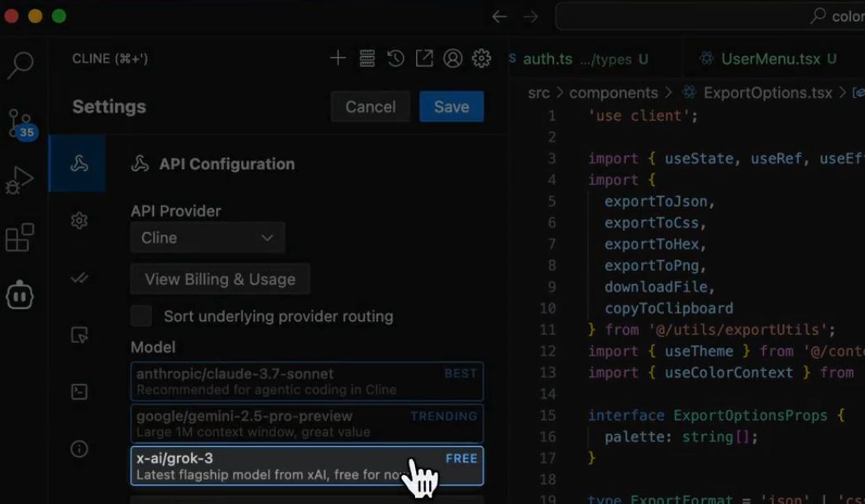Enable Sort underlying provider routing checkbox
The width and height of the screenshot is (865, 504).
coord(141,316)
